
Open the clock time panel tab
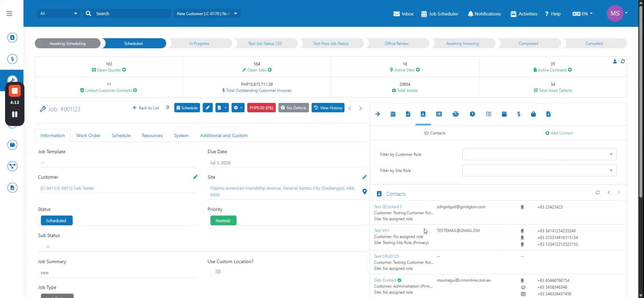click(472, 114)
